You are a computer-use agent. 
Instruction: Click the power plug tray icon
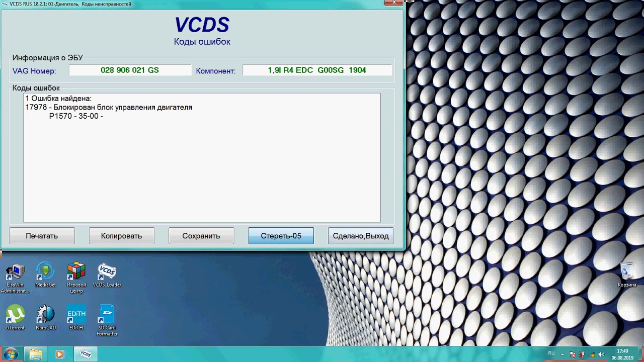(582, 354)
